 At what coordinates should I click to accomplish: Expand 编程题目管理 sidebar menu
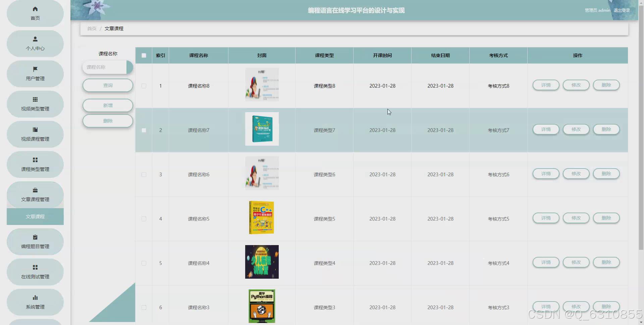[35, 242]
